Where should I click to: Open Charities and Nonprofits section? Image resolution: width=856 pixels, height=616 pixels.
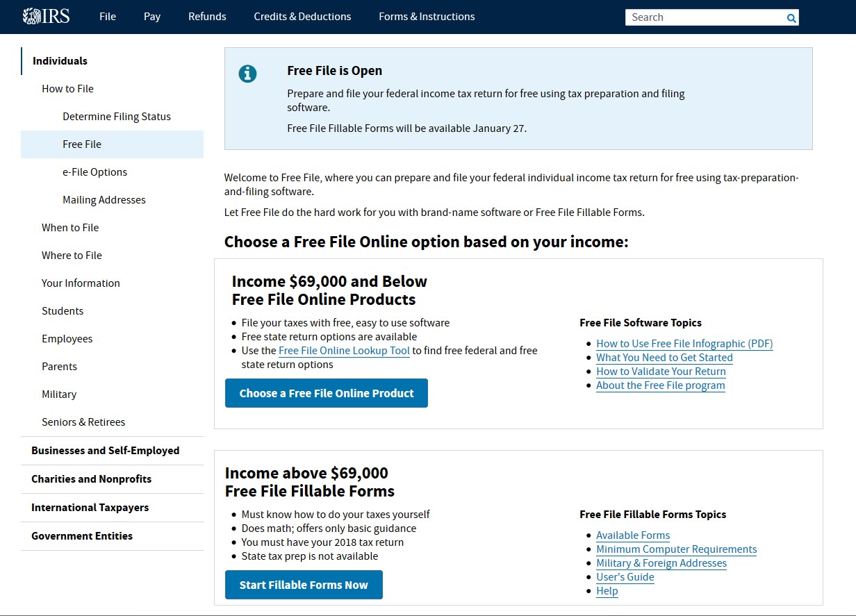[91, 479]
